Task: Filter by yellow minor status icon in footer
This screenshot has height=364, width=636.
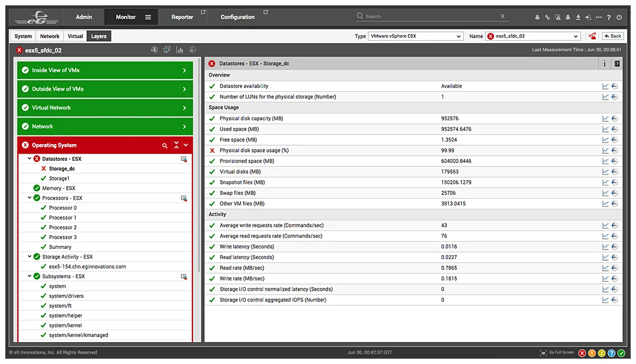Action: [602, 353]
